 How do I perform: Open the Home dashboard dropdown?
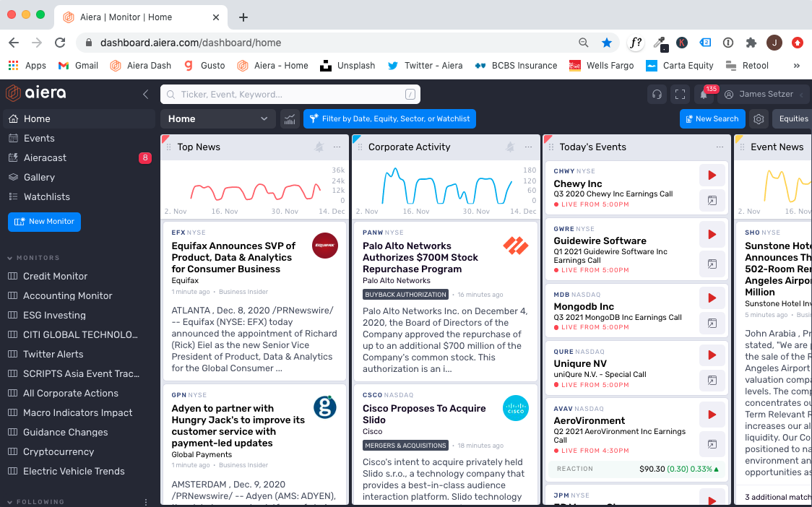217,119
